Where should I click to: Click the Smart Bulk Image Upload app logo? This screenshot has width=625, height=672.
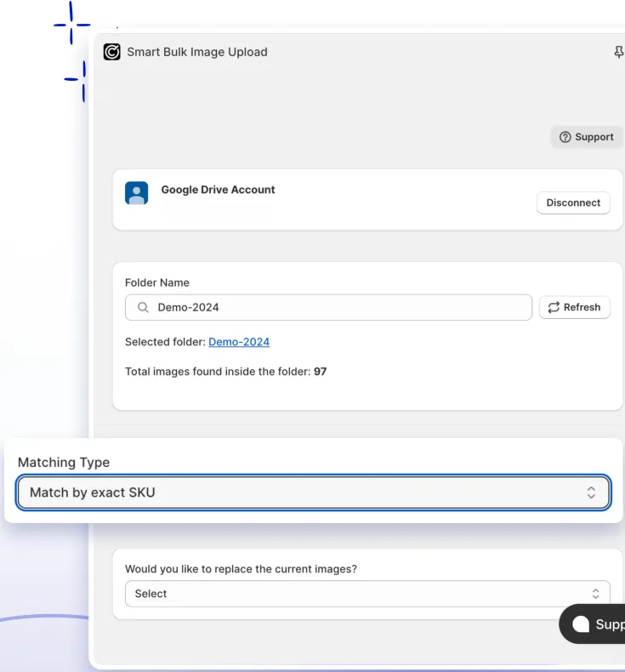111,52
